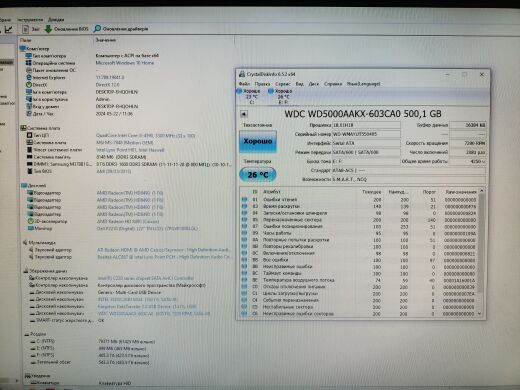
Task: Collapse the Розділи partitions group
Action: pyautogui.click(x=27, y=334)
